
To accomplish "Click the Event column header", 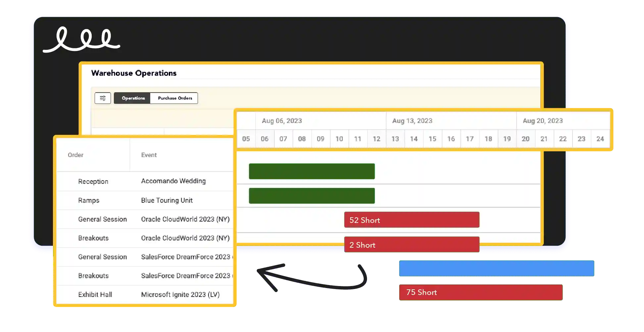I will 149,155.
